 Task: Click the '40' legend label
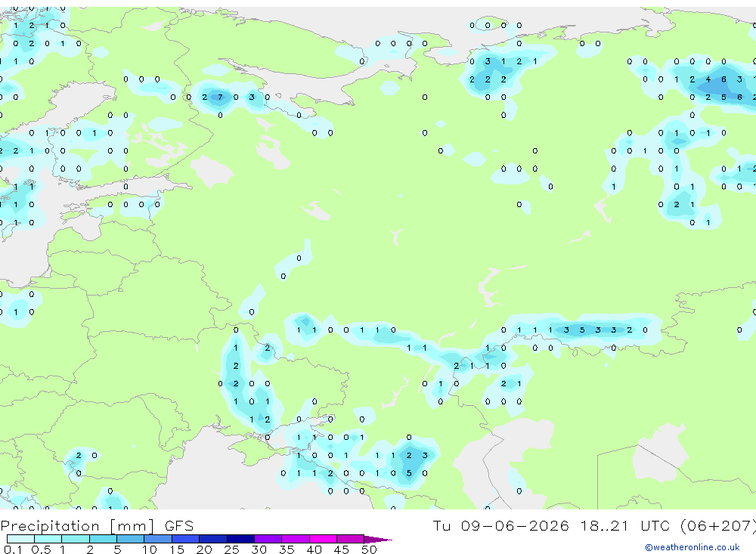pyautogui.click(x=314, y=549)
